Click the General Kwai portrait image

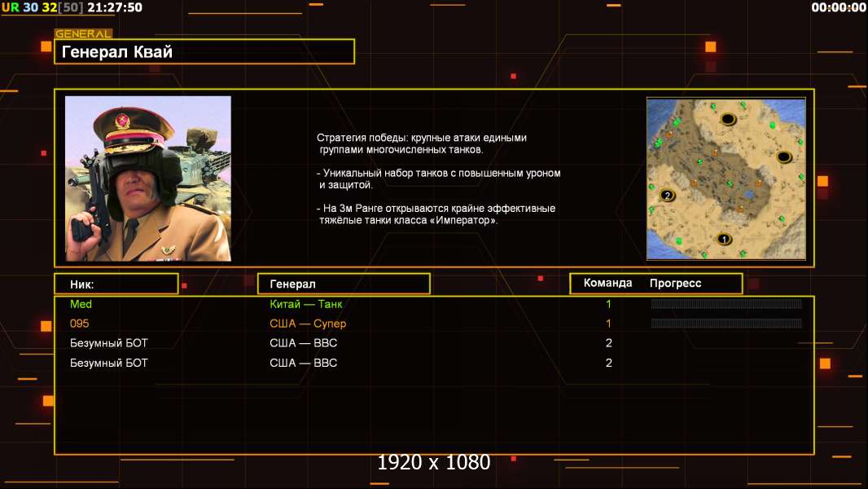click(x=148, y=178)
